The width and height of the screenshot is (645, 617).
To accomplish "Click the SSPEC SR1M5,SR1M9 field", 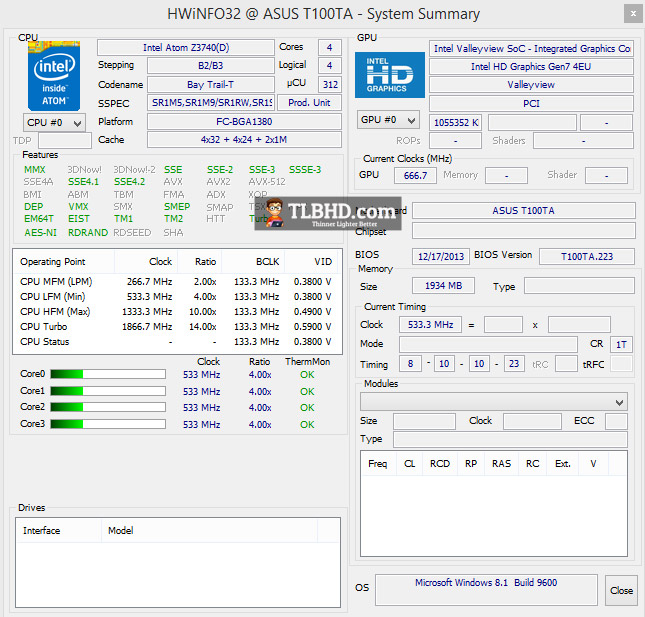I will 211,103.
